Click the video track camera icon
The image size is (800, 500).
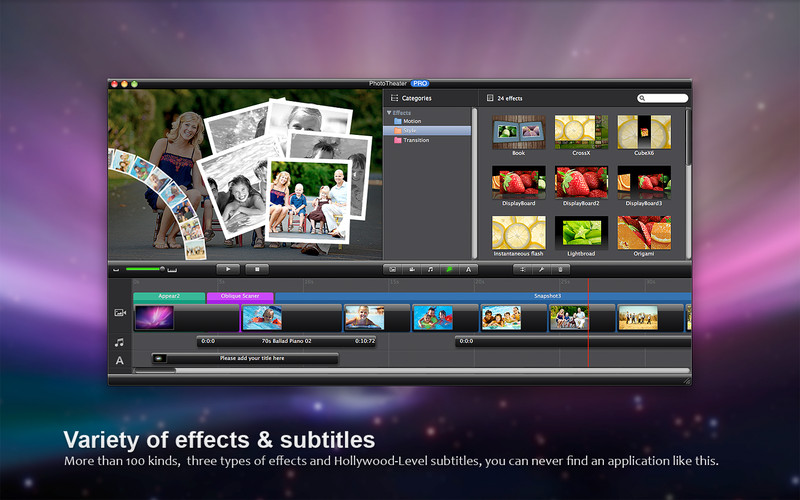[120, 312]
